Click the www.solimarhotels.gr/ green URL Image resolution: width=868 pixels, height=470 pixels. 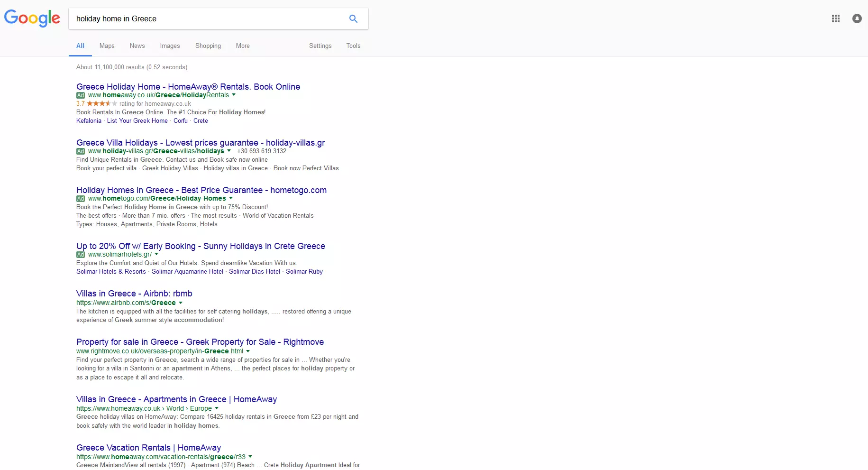click(x=120, y=255)
